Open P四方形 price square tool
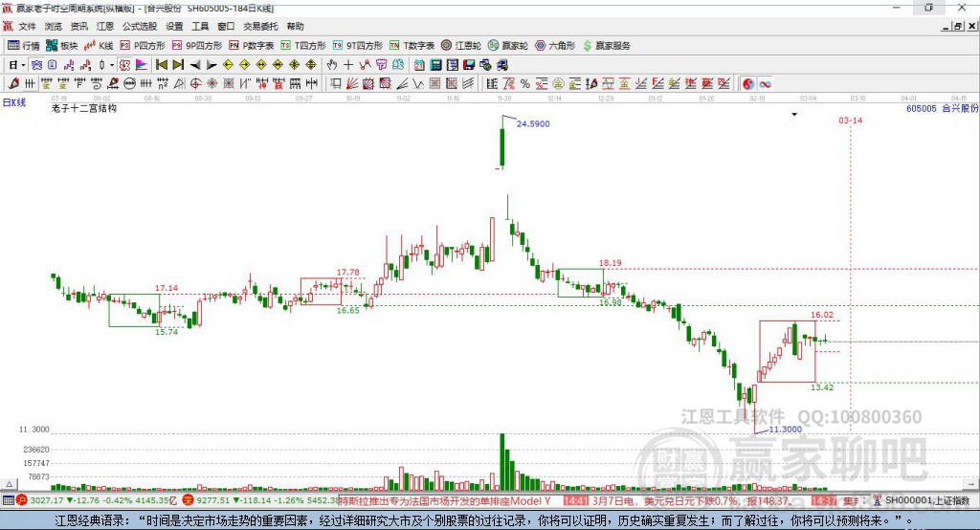980x530 pixels. point(143,46)
